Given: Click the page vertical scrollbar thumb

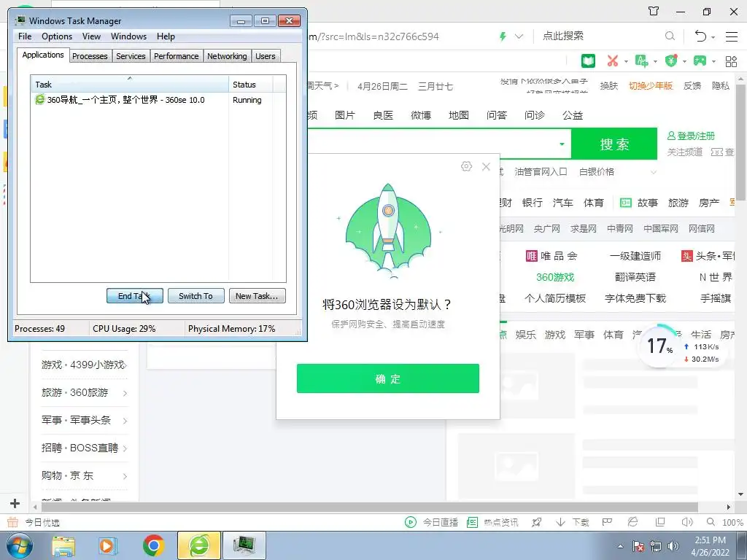Looking at the screenshot, I should click(741, 142).
